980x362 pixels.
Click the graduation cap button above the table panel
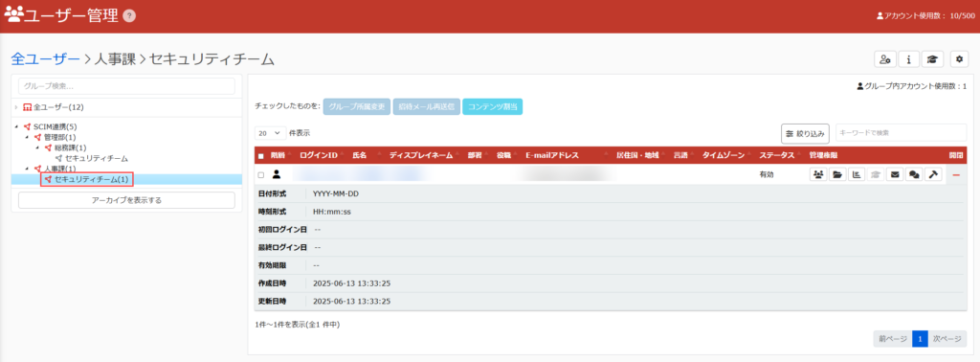pyautogui.click(x=932, y=59)
